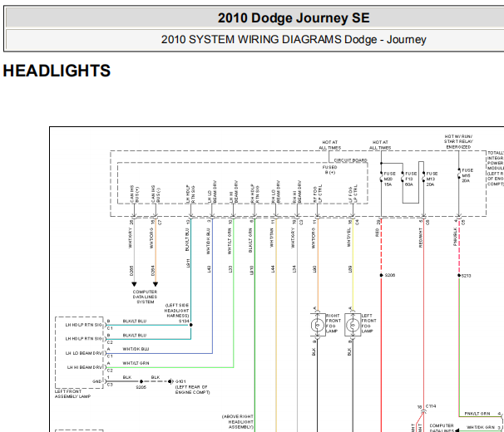Screen dimensions: 504x432
Task: Click the vertical RED/WHT wire label
Action: (421, 238)
